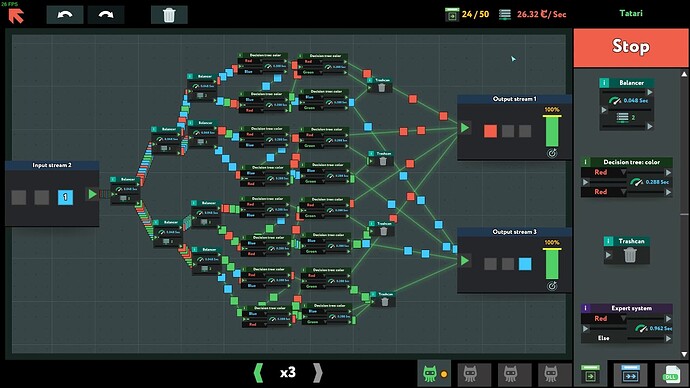Click Output stream 1 target reset icon
The height and width of the screenshot is (388, 690).
click(x=552, y=153)
